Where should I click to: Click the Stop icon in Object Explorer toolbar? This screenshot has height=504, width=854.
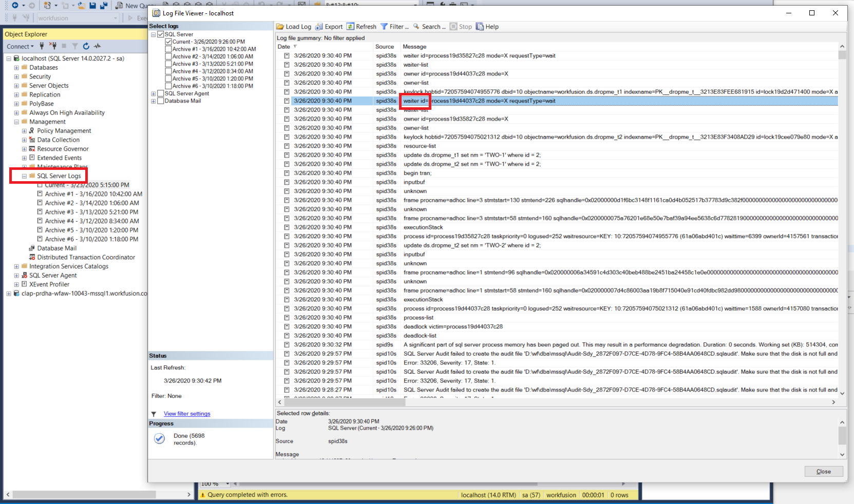pyautogui.click(x=65, y=46)
